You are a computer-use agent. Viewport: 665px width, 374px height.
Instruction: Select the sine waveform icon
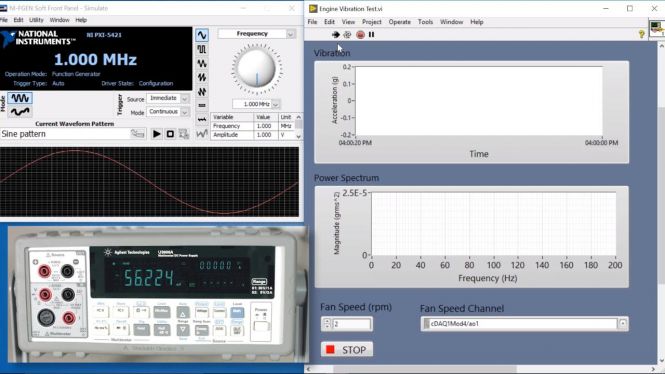click(202, 35)
